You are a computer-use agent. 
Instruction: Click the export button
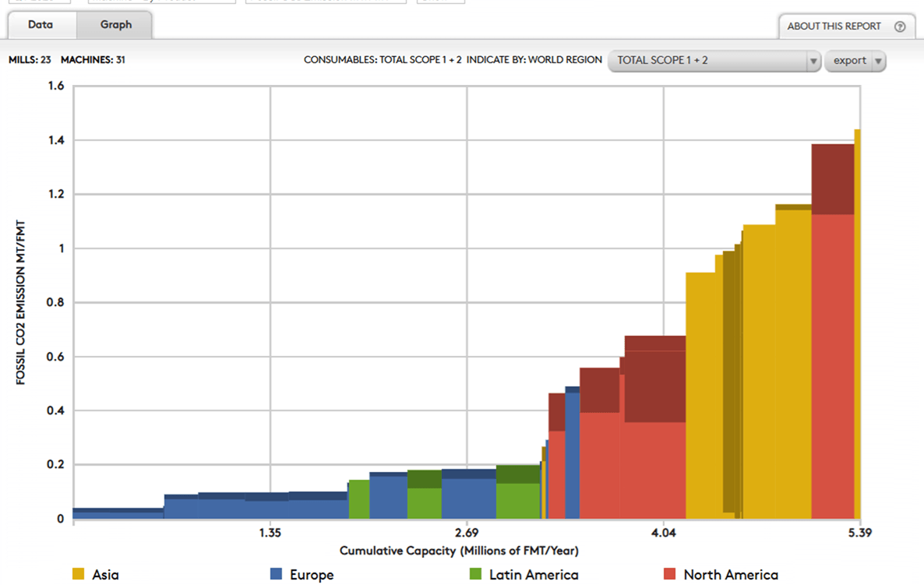click(849, 61)
